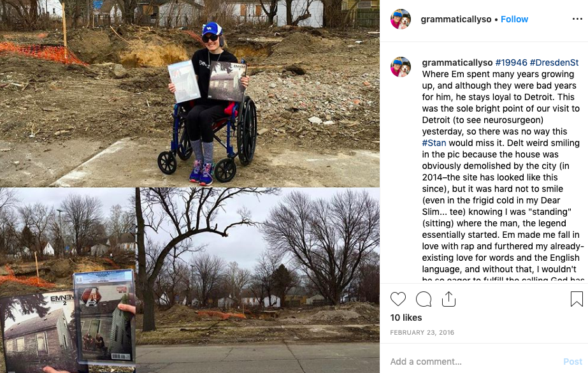588x373 pixels.
Task: Open the #19946 hashtag
Action: point(511,62)
